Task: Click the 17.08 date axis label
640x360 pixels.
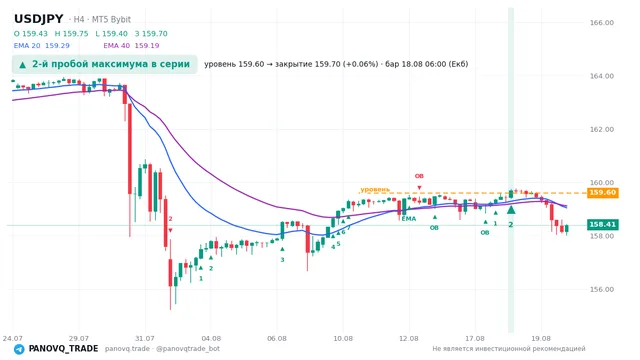Action: [x=475, y=338]
